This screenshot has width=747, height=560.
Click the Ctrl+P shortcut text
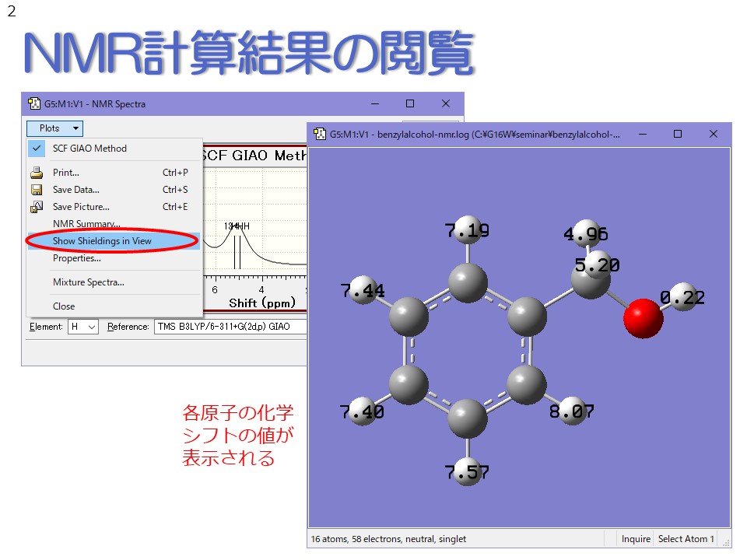[x=175, y=173]
